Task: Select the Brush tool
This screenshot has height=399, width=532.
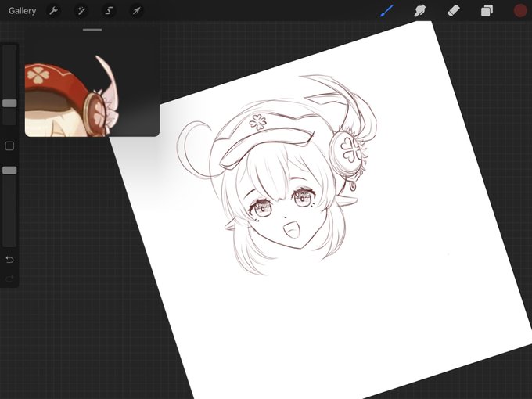Action: click(386, 11)
